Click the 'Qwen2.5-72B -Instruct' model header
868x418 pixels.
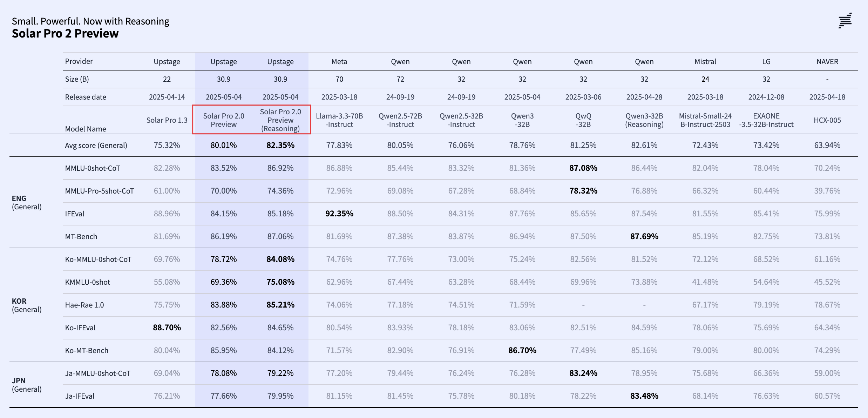pos(400,120)
